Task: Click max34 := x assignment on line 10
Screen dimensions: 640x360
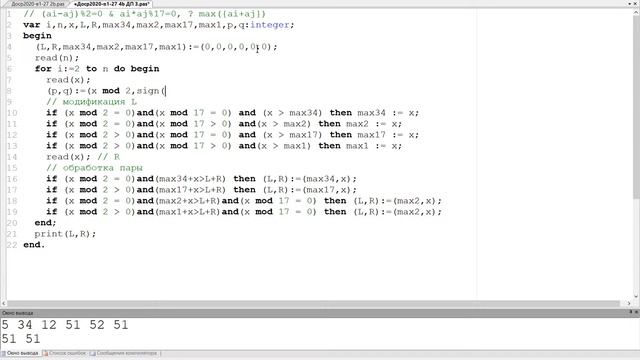Action: click(388, 113)
